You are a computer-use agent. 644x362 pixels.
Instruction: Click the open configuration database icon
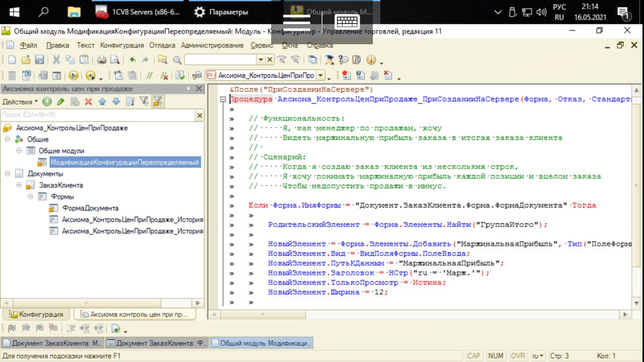pyautogui.click(x=43, y=75)
